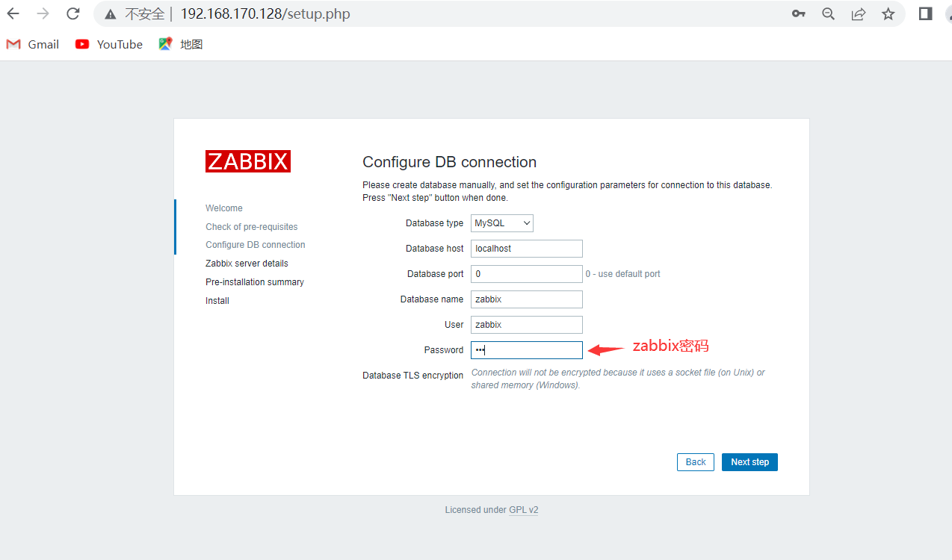The image size is (952, 560).
Task: Click into the Password field
Action: click(527, 350)
